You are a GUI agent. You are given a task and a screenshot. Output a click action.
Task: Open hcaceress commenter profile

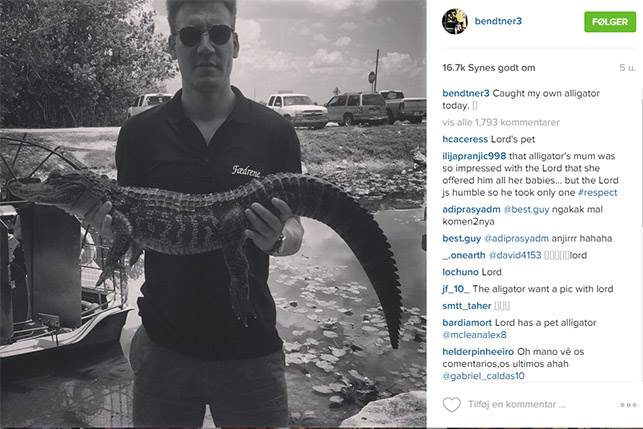pyautogui.click(x=465, y=139)
